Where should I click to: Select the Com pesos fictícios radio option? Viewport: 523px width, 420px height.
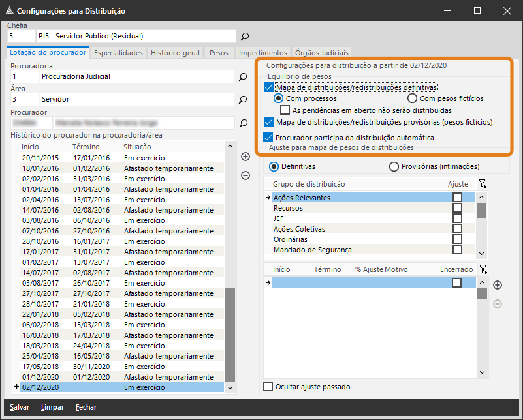click(x=412, y=98)
